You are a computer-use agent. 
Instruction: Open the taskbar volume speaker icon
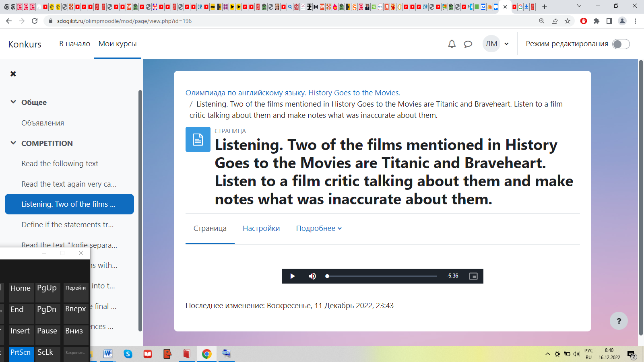point(576,354)
